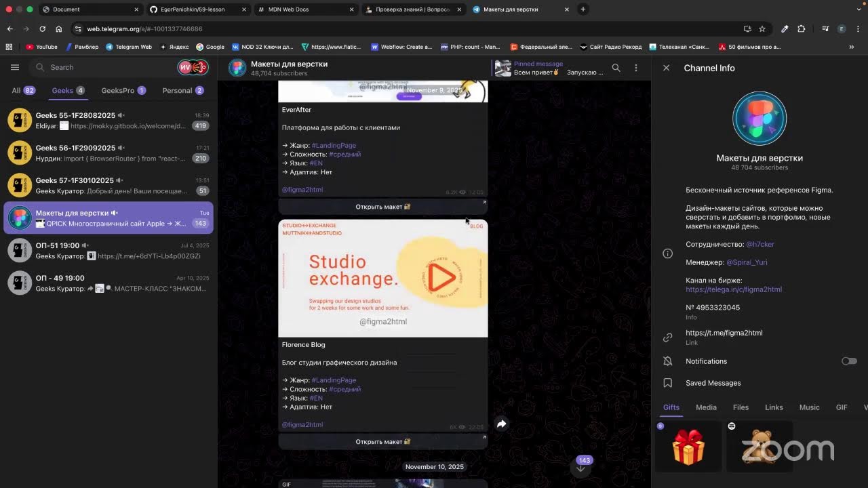Open the ОП - 49 19:00 chat

108,283
